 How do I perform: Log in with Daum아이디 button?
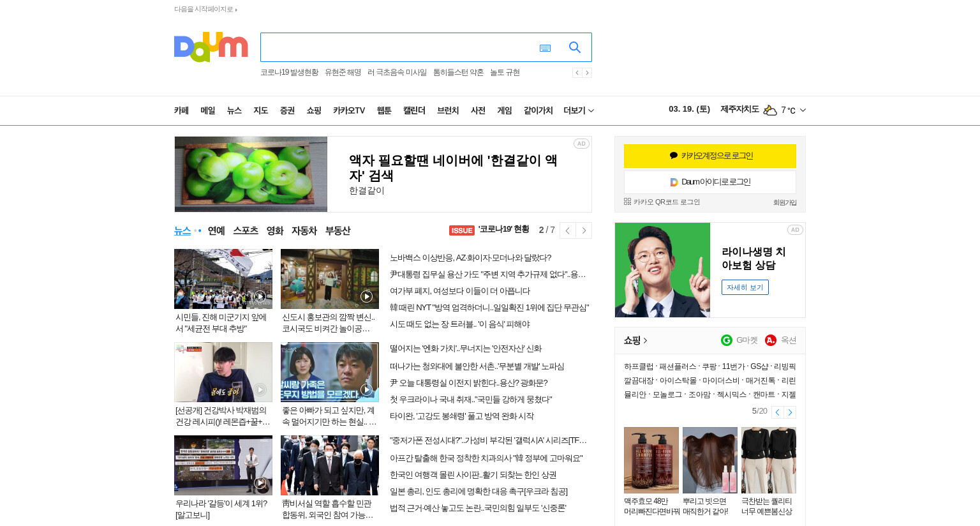[x=710, y=182]
